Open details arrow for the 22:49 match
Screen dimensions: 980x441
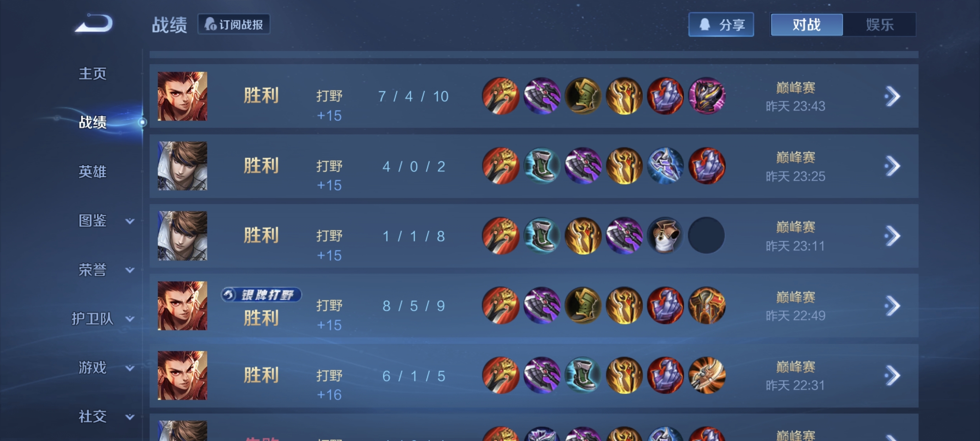point(892,305)
